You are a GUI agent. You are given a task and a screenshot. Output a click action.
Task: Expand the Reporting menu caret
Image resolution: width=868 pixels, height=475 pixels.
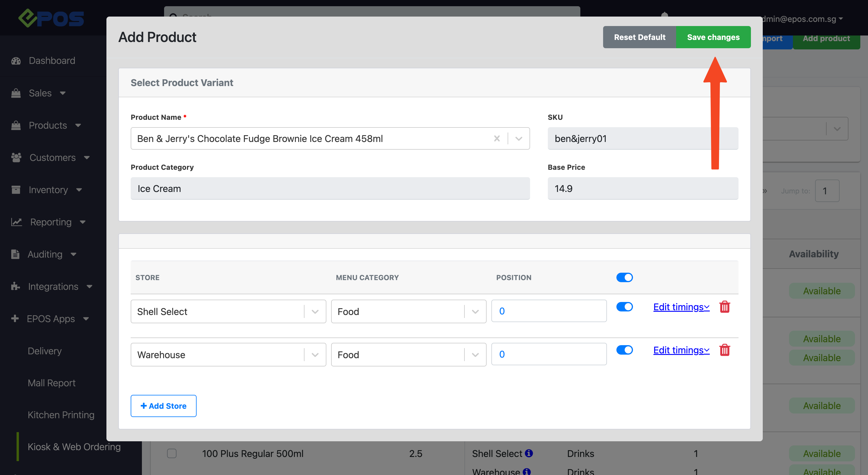click(83, 222)
